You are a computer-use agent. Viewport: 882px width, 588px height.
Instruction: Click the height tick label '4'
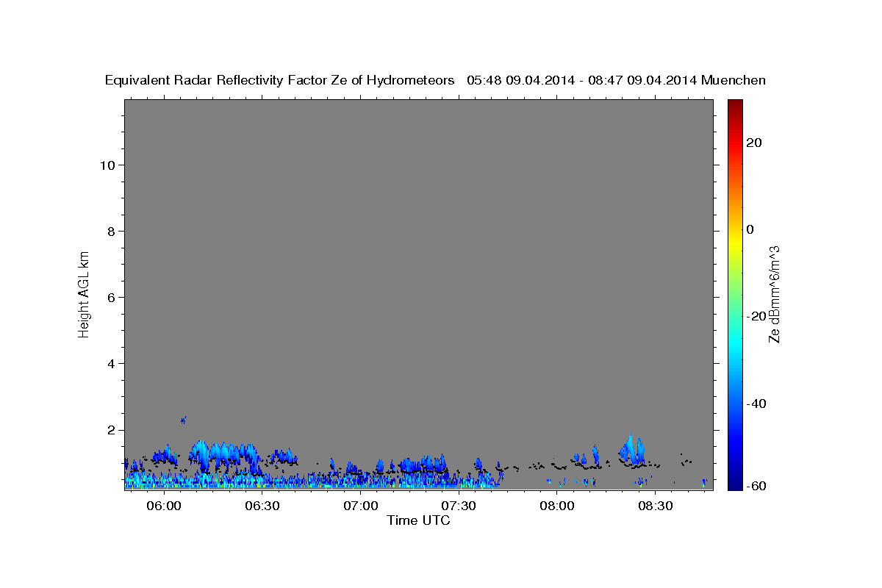(x=110, y=363)
